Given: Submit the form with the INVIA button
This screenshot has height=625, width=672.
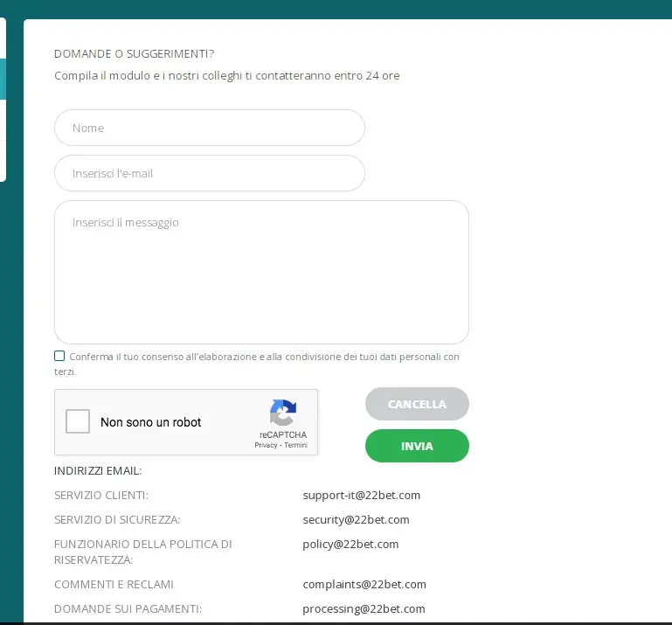Looking at the screenshot, I should point(417,446).
